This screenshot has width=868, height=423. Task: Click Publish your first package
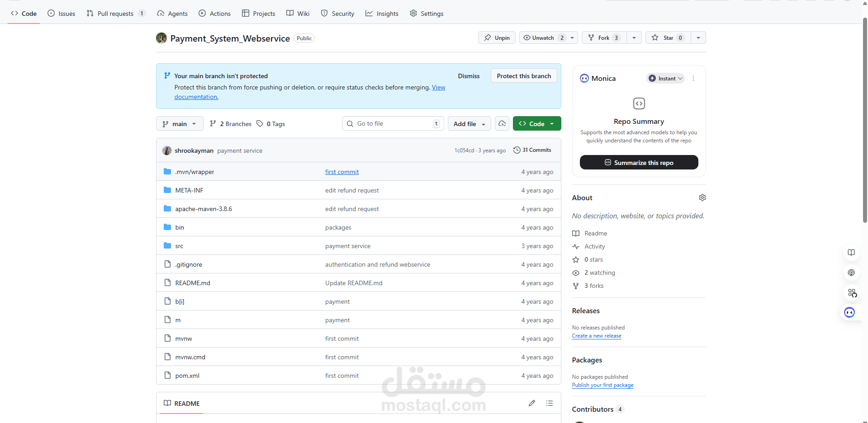pos(602,385)
